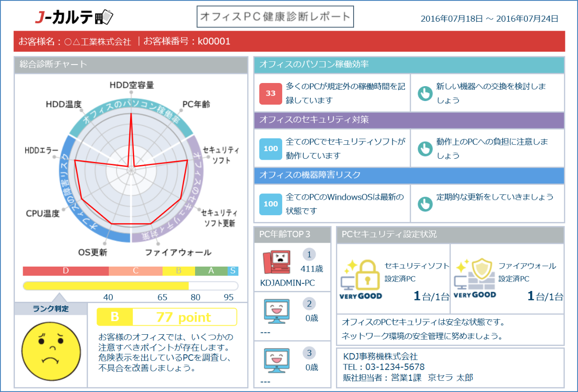Click the J-カルテ logo
The width and height of the screenshot is (578, 392).
coord(74,18)
